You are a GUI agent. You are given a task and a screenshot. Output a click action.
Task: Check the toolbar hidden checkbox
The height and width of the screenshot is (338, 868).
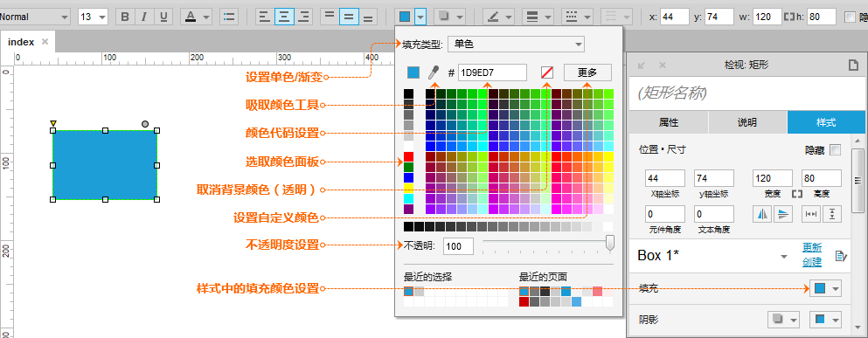coord(850,17)
